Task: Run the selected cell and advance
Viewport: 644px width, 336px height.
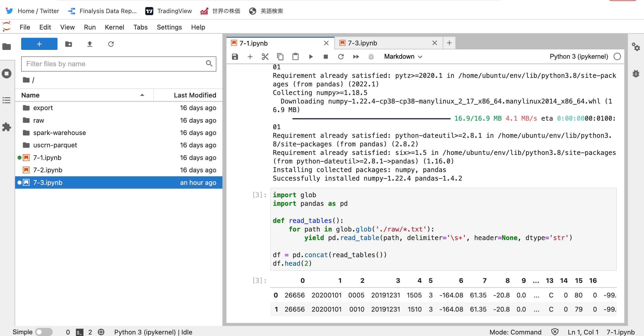Action: coord(311,57)
